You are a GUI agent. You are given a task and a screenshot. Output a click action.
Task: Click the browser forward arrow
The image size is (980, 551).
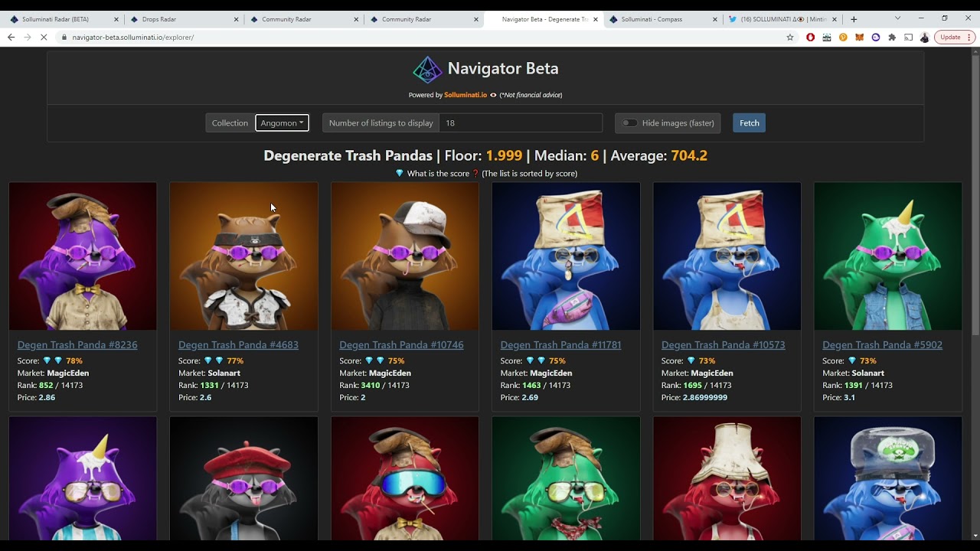tap(27, 37)
